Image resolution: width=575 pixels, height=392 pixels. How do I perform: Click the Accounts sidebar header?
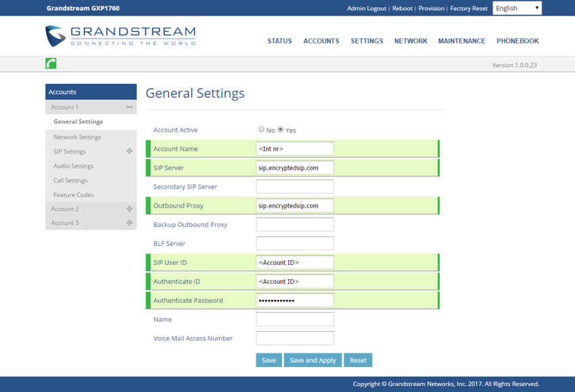coord(91,92)
